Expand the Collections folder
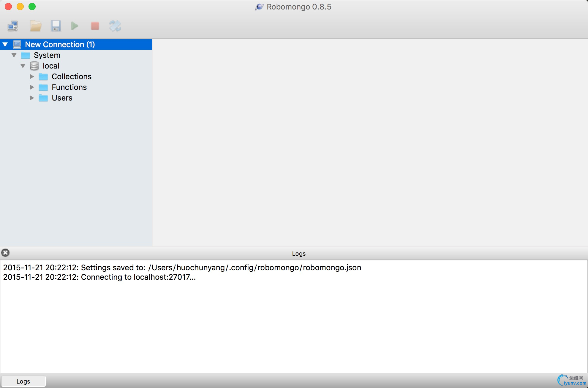Screen dimensions: 588x388 coord(32,77)
